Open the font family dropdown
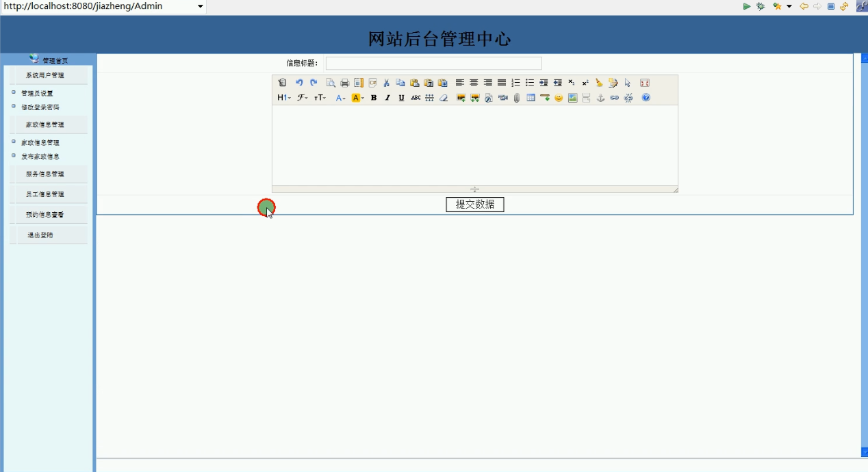This screenshot has width=868, height=472. pos(302,98)
